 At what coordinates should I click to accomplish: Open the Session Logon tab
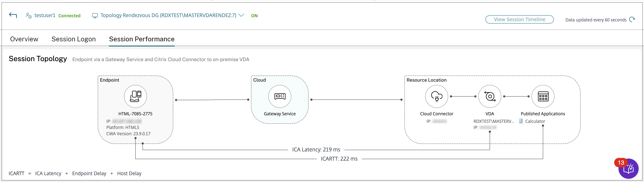coord(73,39)
